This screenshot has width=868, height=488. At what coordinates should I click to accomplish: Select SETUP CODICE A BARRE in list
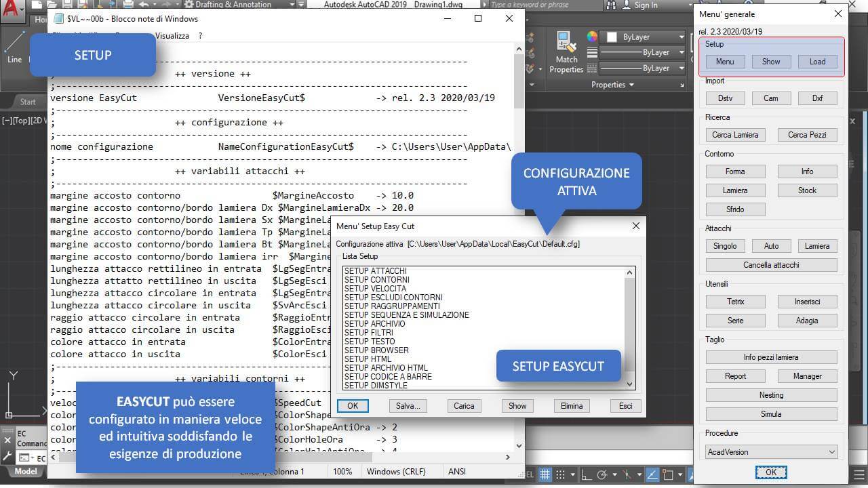tap(388, 377)
